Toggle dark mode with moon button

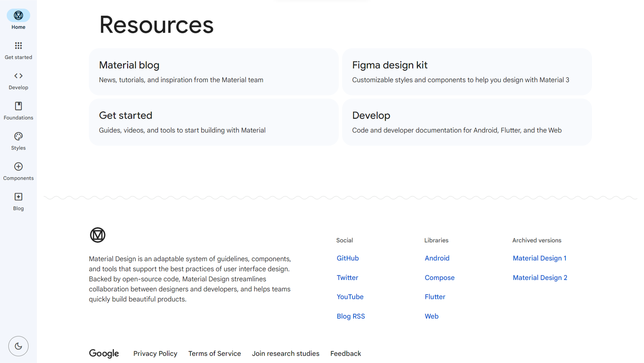(18, 346)
